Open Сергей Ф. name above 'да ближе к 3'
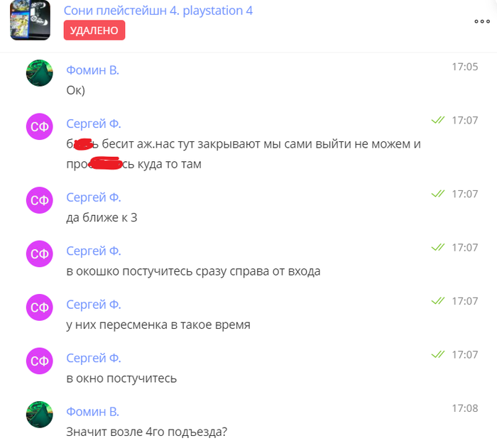The width and height of the screenshot is (497, 448). point(94,197)
